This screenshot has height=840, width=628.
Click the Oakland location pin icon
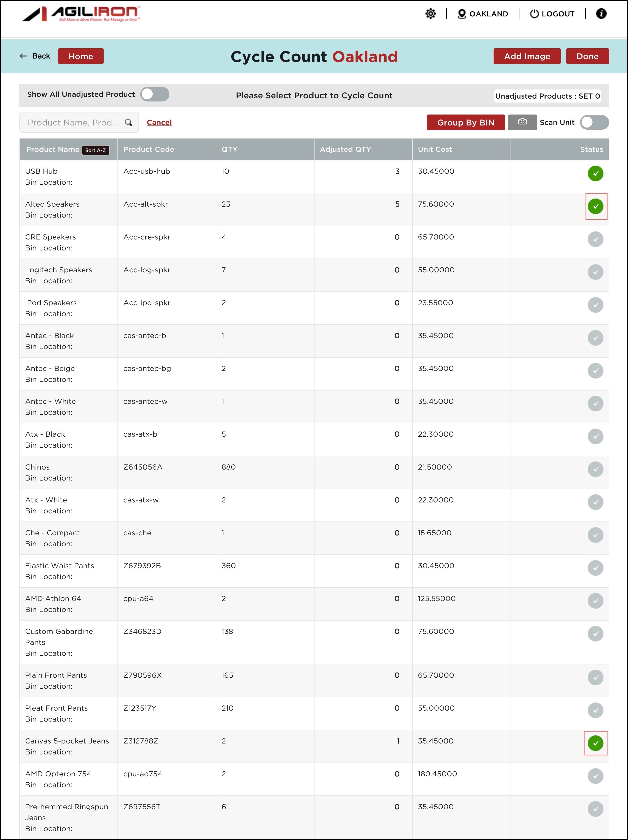pyautogui.click(x=461, y=14)
